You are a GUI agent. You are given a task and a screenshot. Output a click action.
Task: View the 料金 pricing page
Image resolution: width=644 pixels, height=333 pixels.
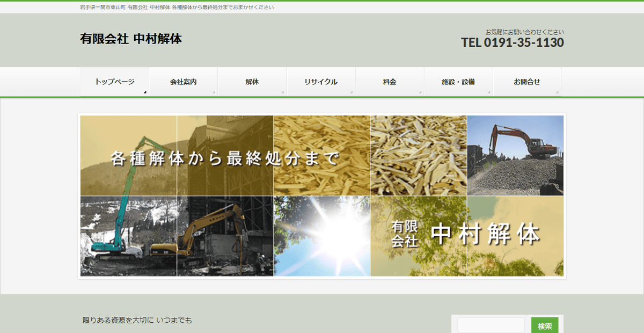[x=389, y=81]
